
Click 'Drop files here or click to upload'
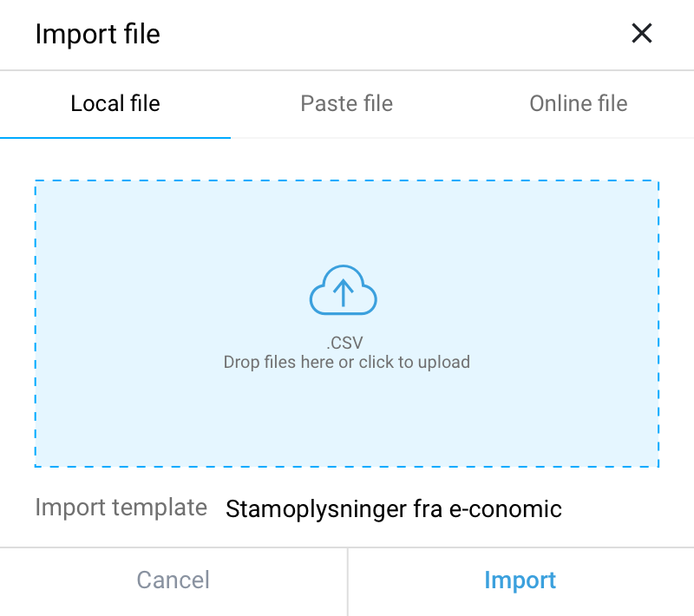(344, 362)
